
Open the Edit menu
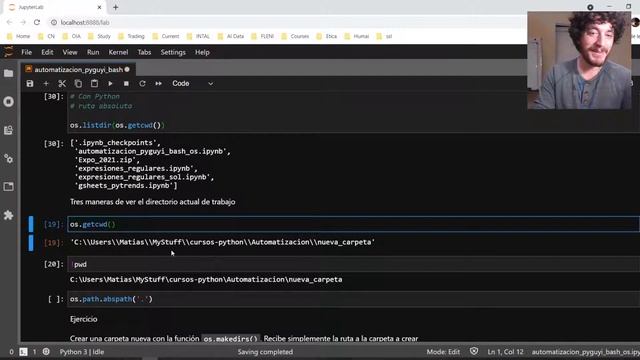point(47,52)
